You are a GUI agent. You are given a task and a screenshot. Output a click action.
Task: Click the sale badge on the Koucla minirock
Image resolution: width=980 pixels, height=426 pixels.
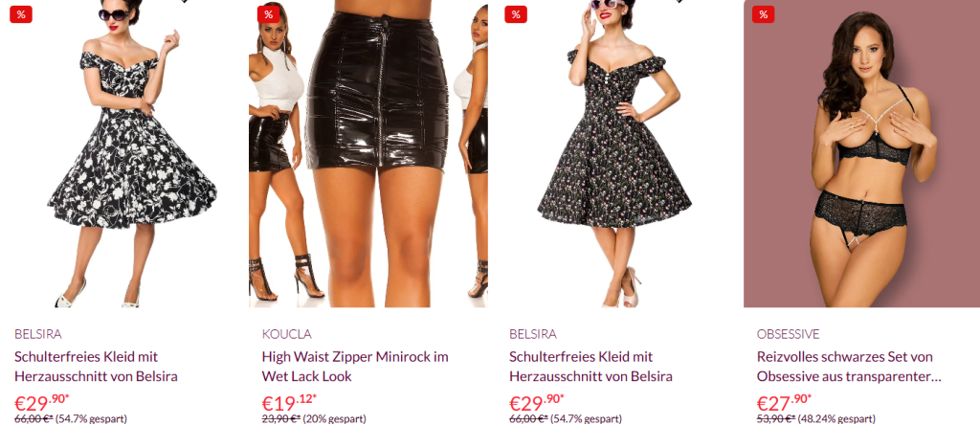(269, 14)
